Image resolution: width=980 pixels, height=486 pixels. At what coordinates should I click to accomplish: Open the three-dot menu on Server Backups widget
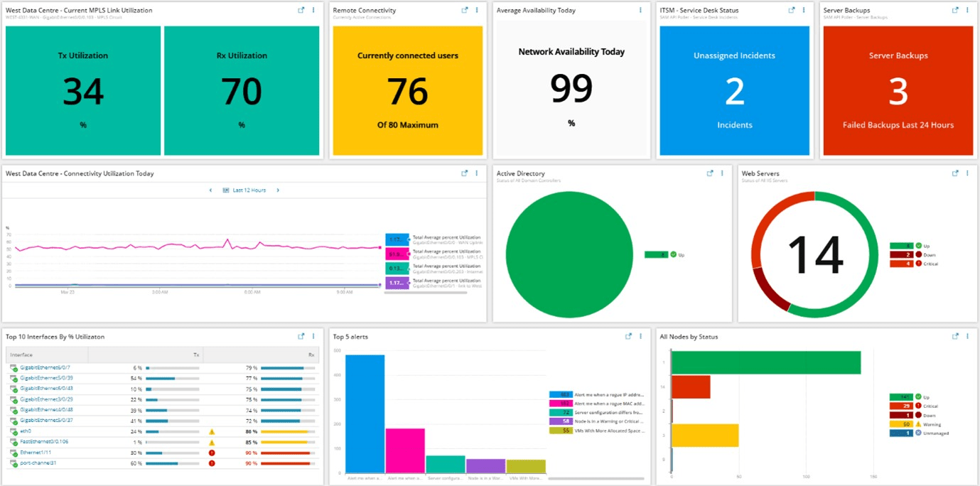(x=966, y=10)
